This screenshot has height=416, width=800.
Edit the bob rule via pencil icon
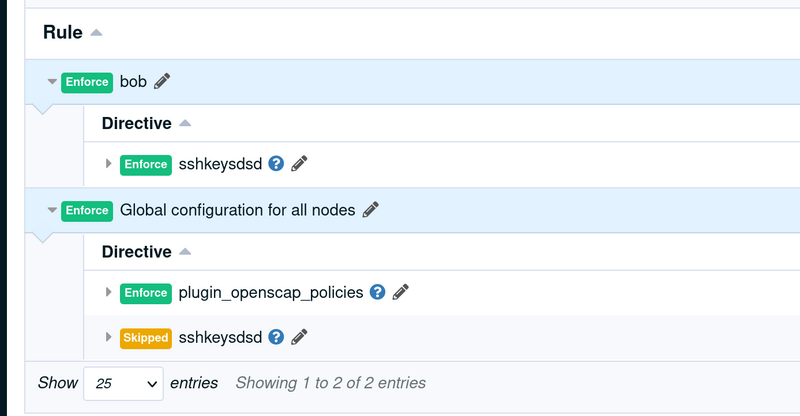click(162, 81)
